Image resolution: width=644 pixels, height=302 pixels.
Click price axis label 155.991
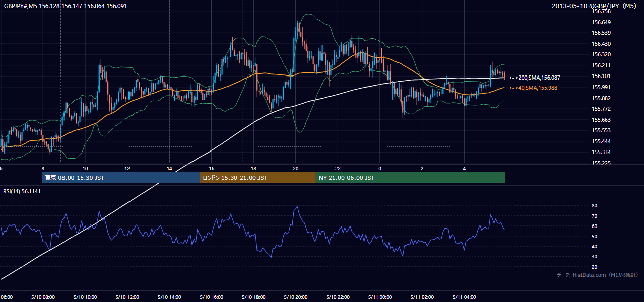pos(601,87)
